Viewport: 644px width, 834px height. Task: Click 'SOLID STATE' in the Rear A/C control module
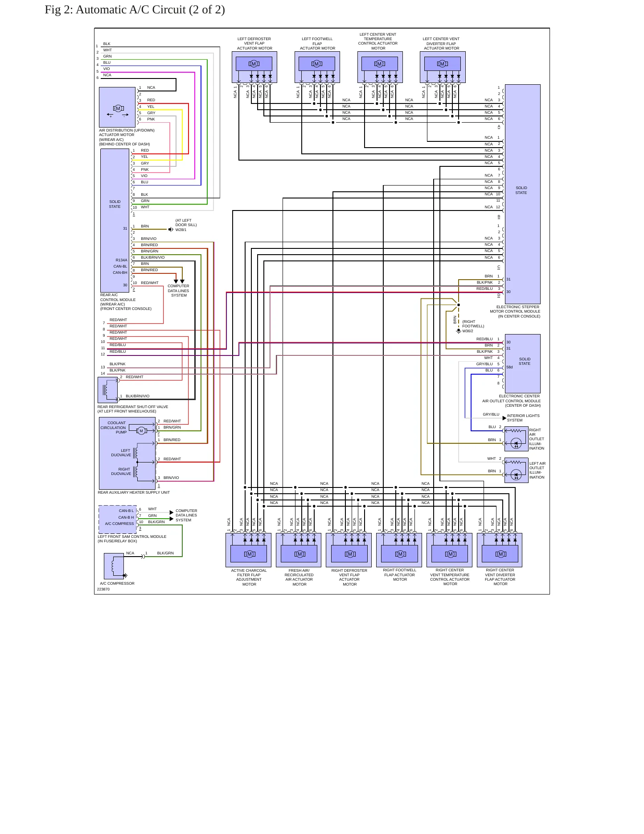[x=115, y=204]
